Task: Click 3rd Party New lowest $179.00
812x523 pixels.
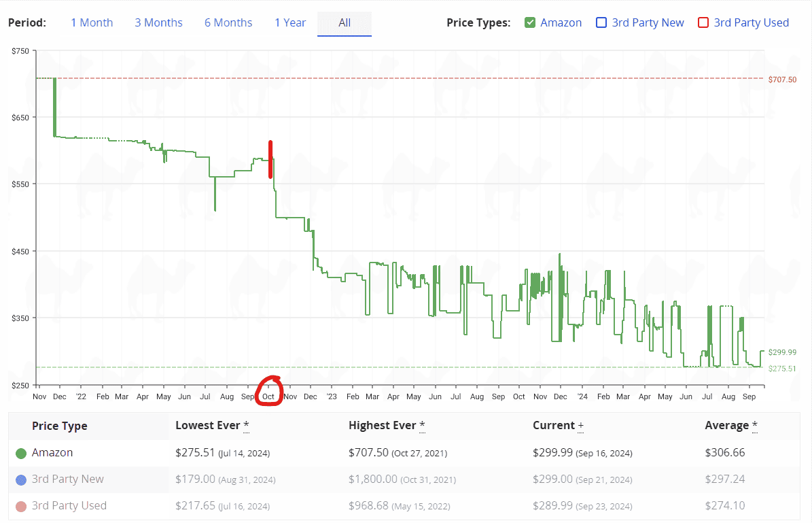Action: click(x=195, y=479)
